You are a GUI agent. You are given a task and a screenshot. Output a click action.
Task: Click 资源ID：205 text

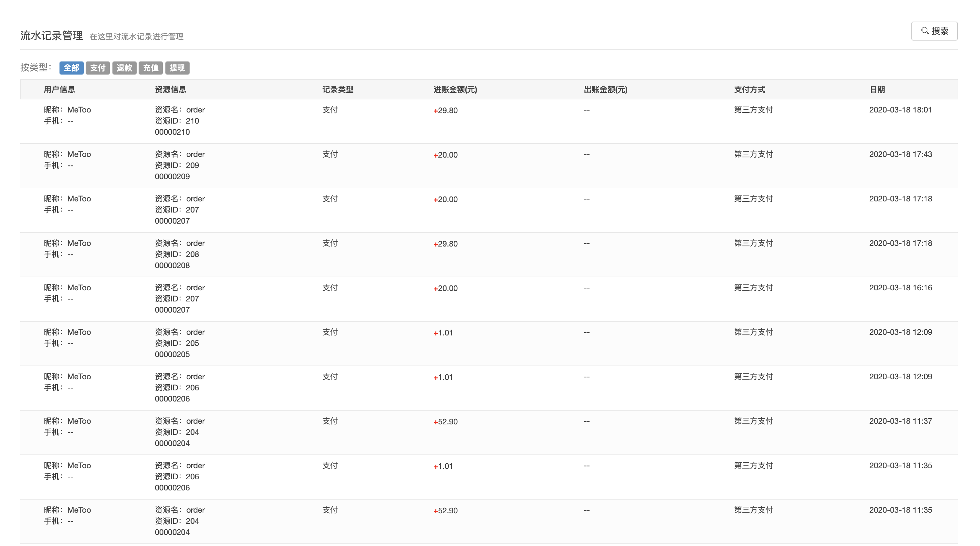point(177,343)
